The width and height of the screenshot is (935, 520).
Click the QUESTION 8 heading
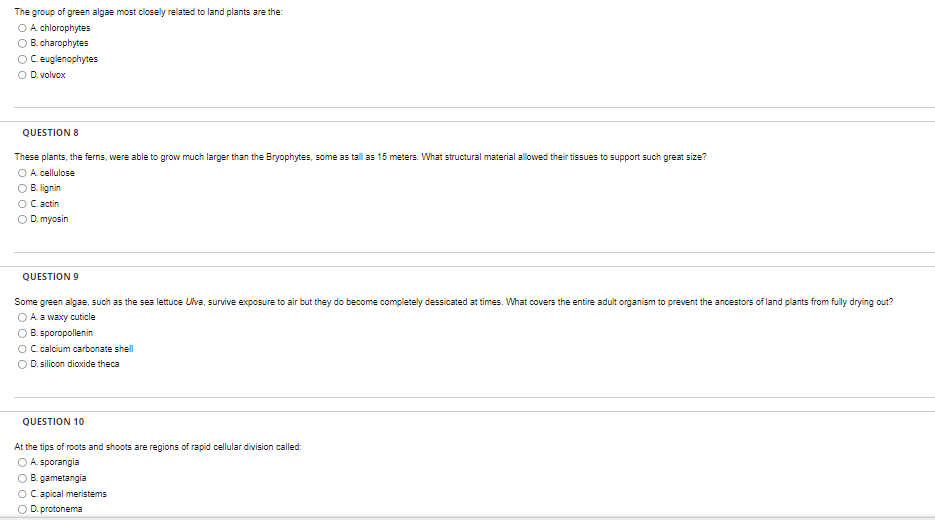pos(51,132)
